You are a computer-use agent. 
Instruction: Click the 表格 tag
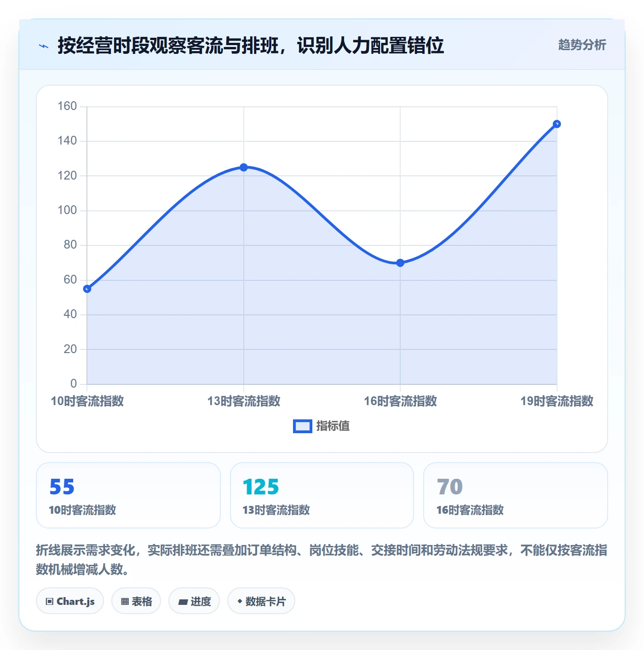coord(136,601)
